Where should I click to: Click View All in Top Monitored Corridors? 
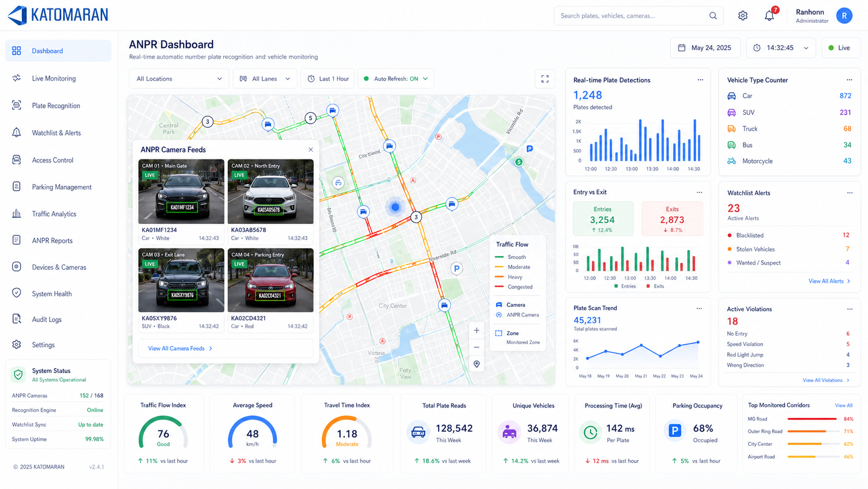(x=844, y=405)
